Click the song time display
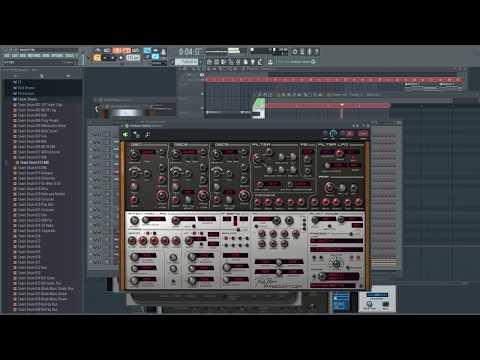This screenshot has height=360, width=480. (190, 52)
